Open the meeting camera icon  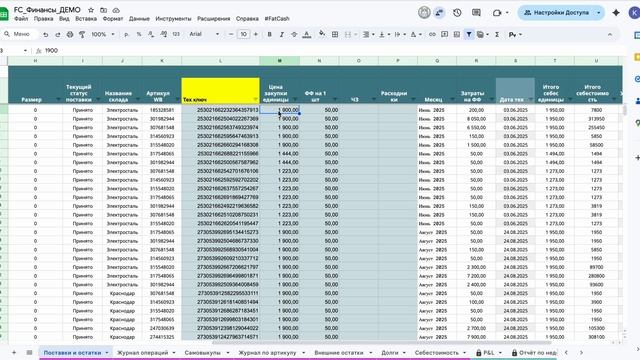(x=497, y=13)
